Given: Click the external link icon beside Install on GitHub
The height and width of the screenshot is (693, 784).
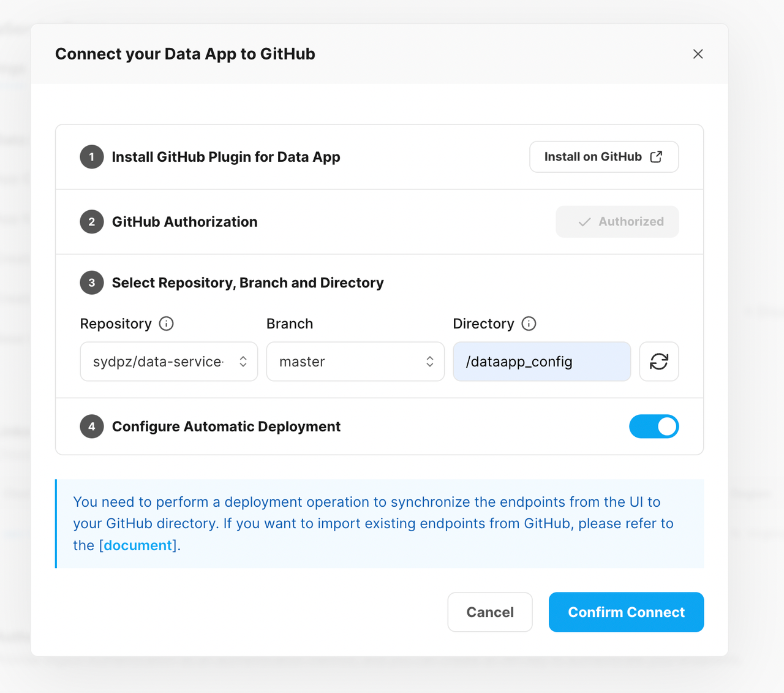Looking at the screenshot, I should [656, 157].
